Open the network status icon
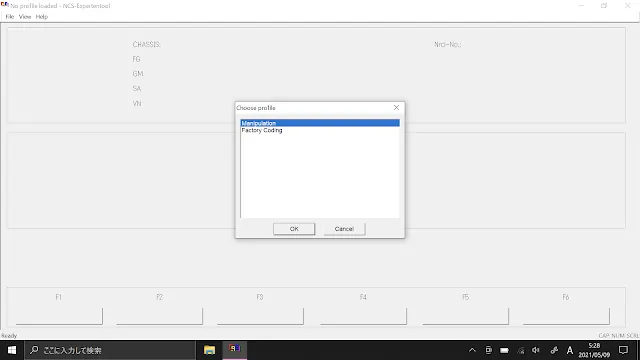 [520, 350]
